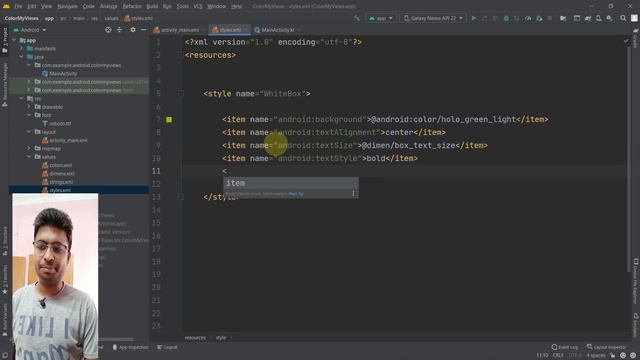Image resolution: width=640 pixels, height=360 pixels.
Task: Open the Build menu
Action: [152, 7]
